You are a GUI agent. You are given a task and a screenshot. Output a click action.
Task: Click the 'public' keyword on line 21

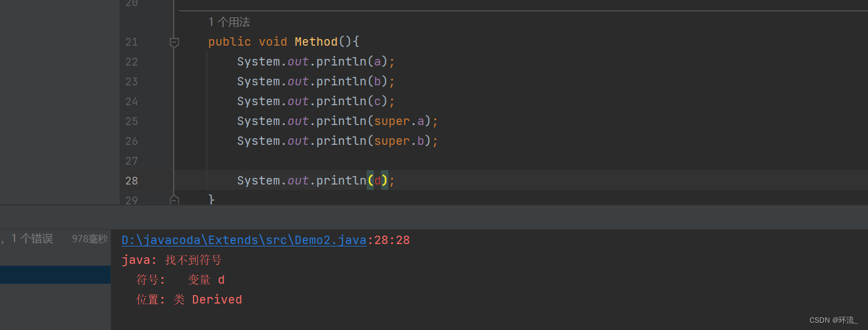pyautogui.click(x=230, y=41)
